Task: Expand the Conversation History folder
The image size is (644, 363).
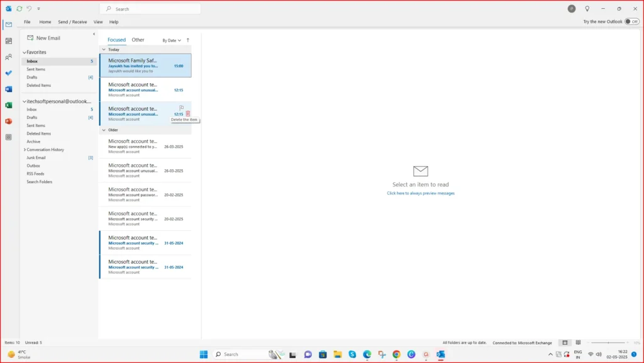Action: [x=24, y=149]
